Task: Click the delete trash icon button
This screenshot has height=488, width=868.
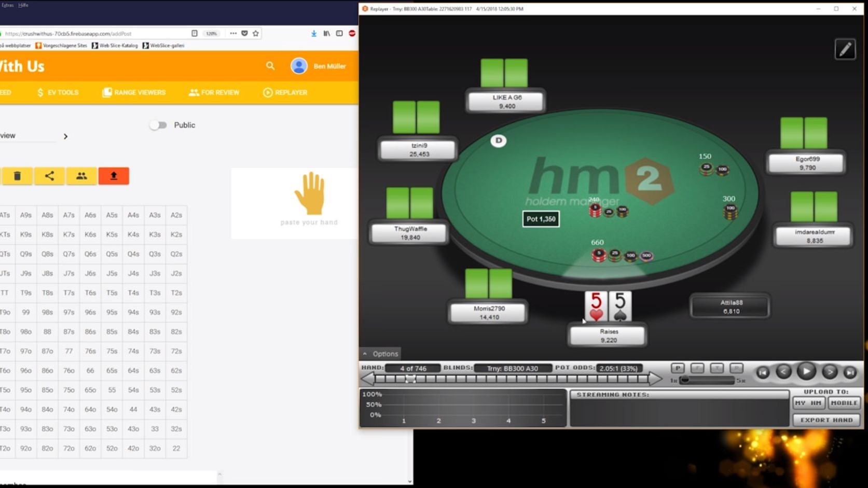Action: [x=17, y=176]
